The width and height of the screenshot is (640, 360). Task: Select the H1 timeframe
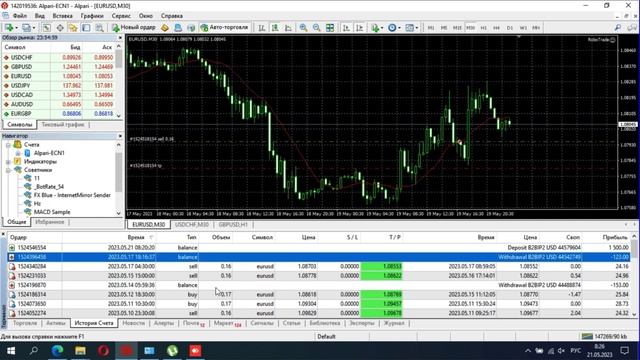(x=483, y=28)
